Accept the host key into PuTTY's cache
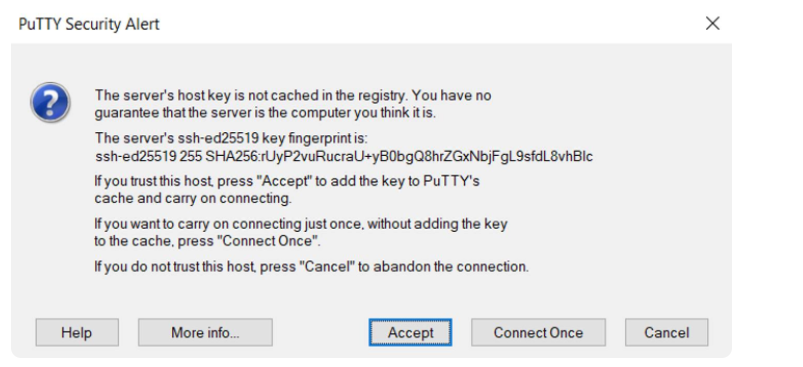 (x=410, y=333)
